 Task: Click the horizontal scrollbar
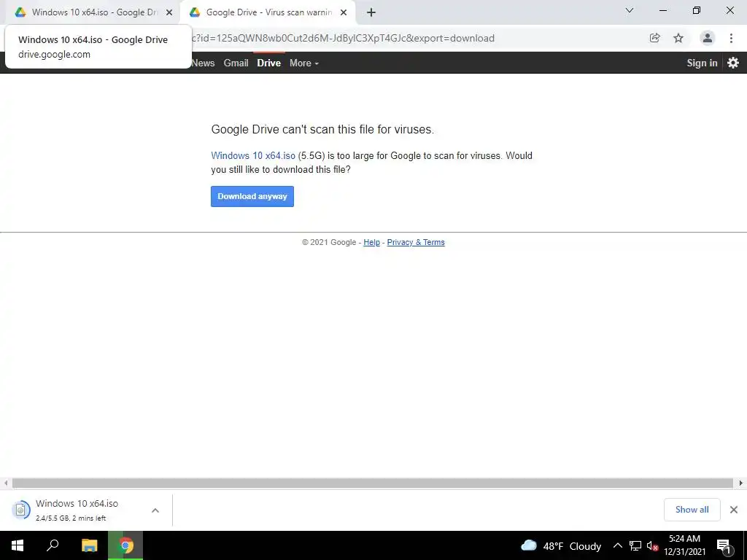coord(373,483)
